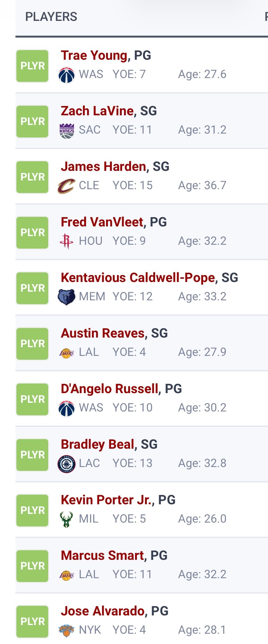Click the PLYR badge next to Jose Alvarado
Viewport: 268px width, 644px height.
[32, 622]
